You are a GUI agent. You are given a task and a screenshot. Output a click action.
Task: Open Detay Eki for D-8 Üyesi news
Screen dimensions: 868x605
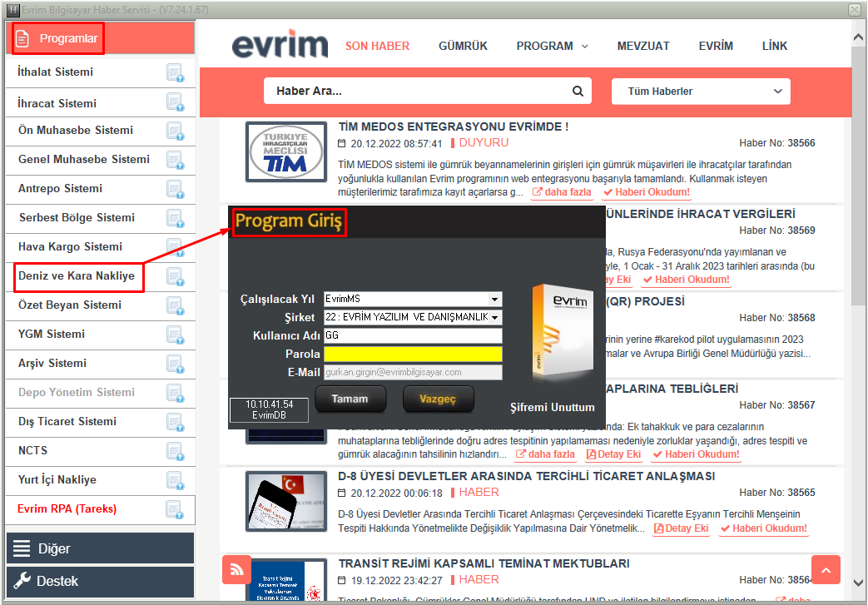(681, 528)
